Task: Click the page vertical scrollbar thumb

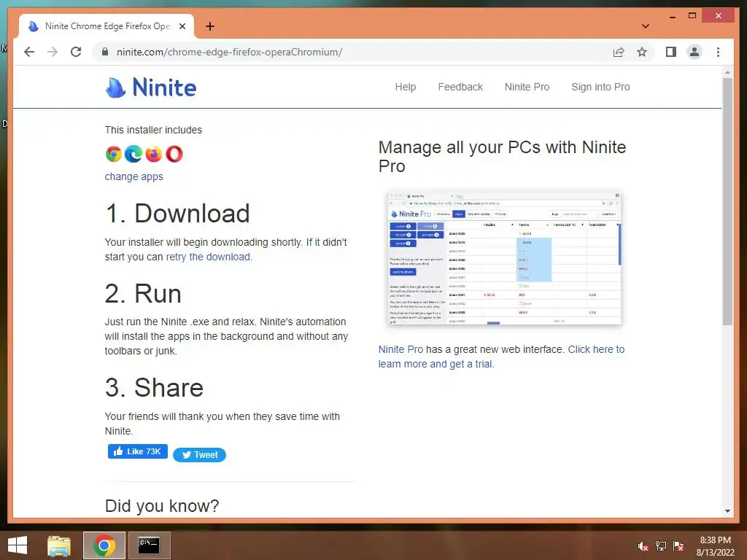Action: tap(727, 201)
